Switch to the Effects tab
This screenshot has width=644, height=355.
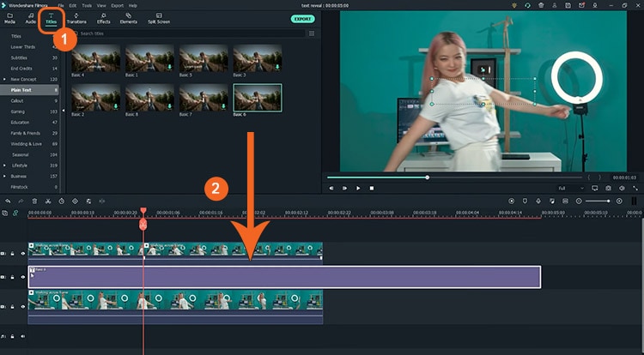tap(104, 19)
